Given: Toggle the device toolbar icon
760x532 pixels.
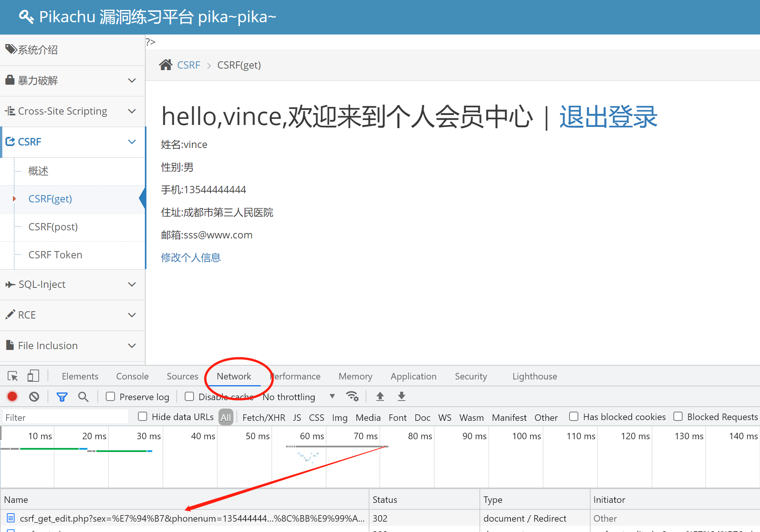Looking at the screenshot, I should click(33, 376).
